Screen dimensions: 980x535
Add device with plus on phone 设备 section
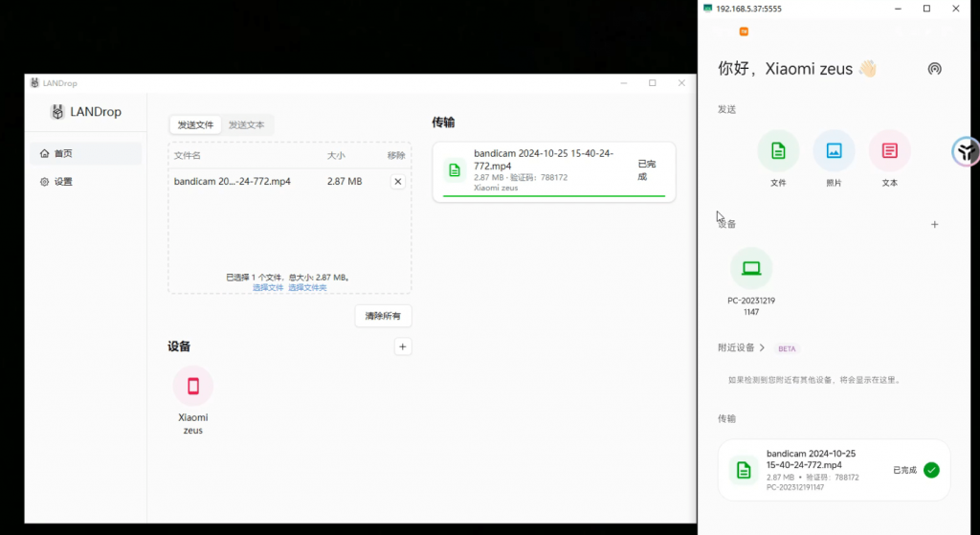[x=935, y=225]
